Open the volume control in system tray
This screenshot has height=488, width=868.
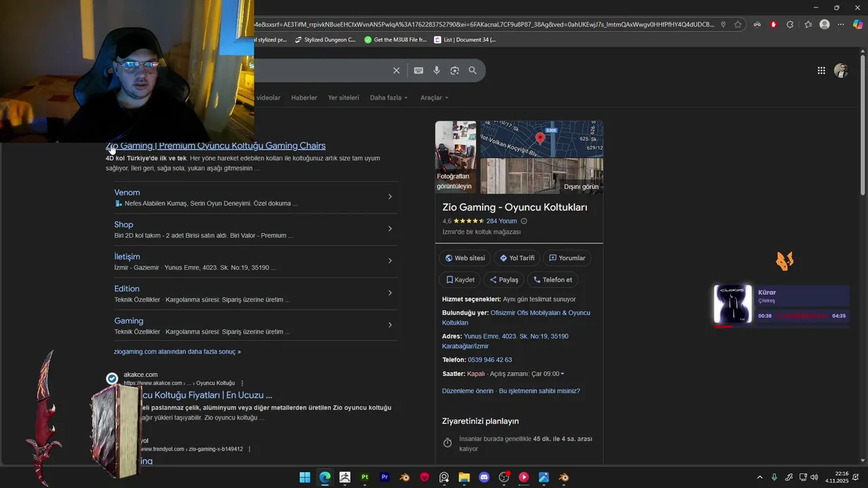coord(814,477)
